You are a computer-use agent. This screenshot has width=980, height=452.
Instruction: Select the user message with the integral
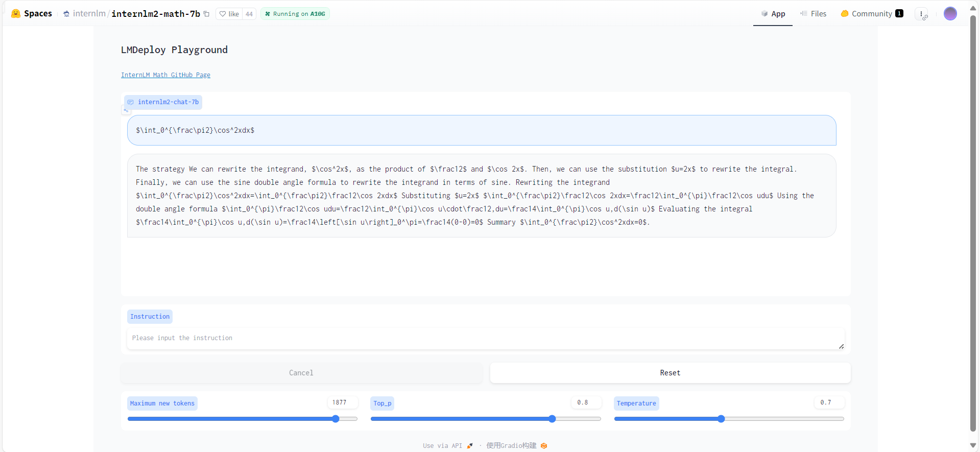pyautogui.click(x=482, y=130)
